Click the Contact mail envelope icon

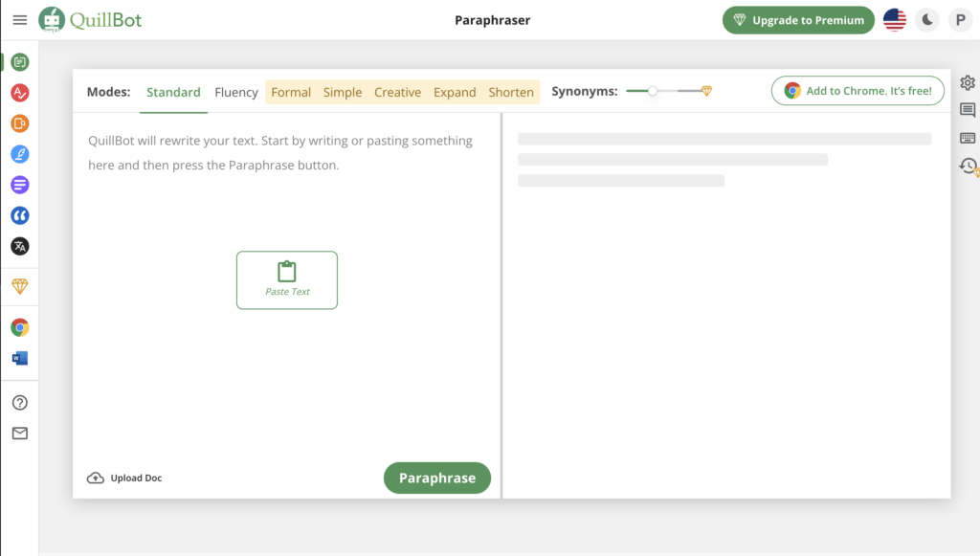[x=20, y=433]
